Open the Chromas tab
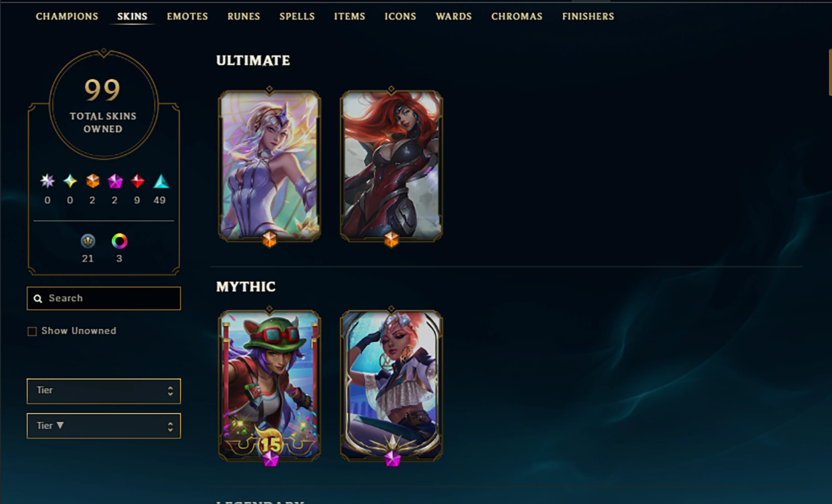 517,16
